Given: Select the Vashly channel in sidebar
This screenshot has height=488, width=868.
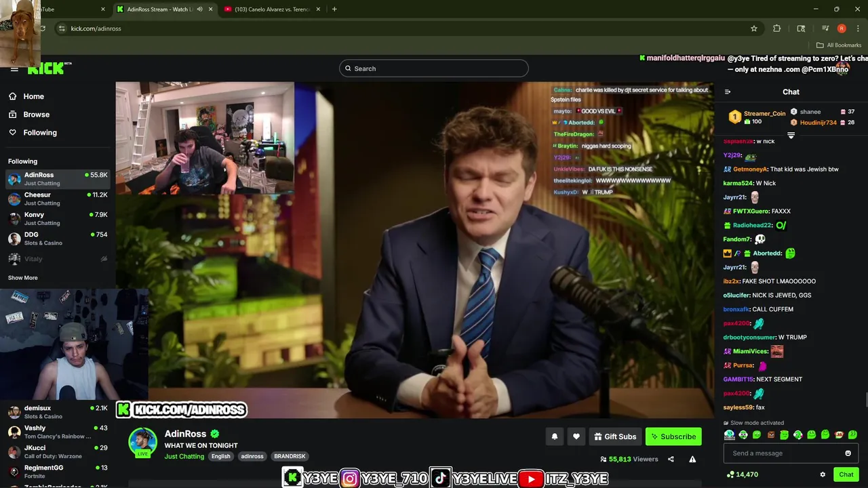Looking at the screenshot, I should pos(58,432).
